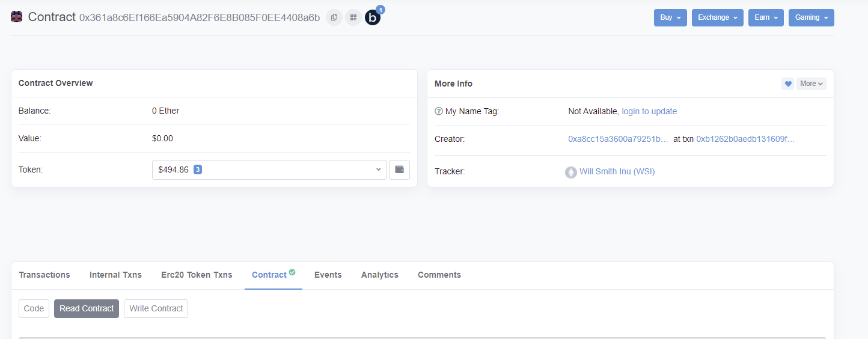Open the Blockscan chat icon
This screenshot has height=339, width=868.
[373, 17]
